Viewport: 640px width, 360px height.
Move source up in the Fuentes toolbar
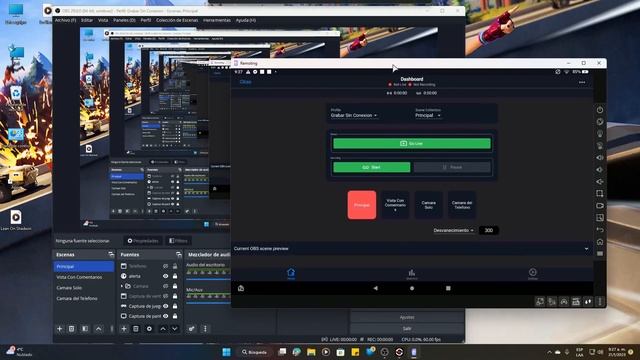(x=163, y=329)
